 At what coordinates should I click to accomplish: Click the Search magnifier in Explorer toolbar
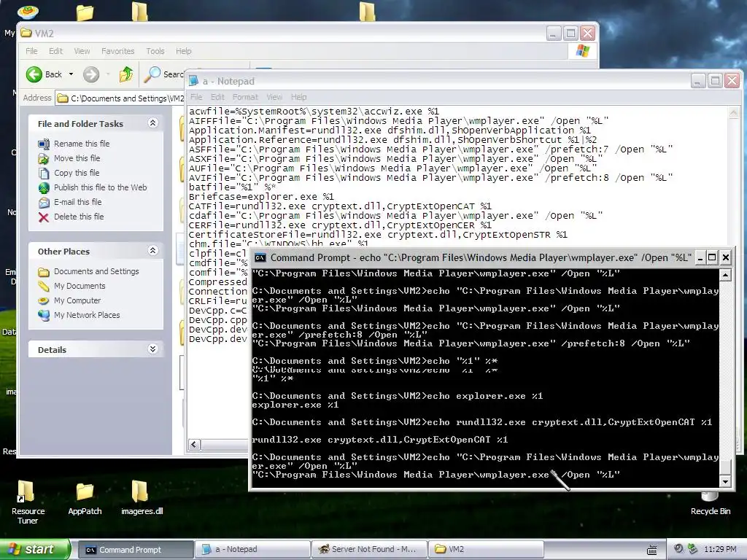click(x=152, y=74)
